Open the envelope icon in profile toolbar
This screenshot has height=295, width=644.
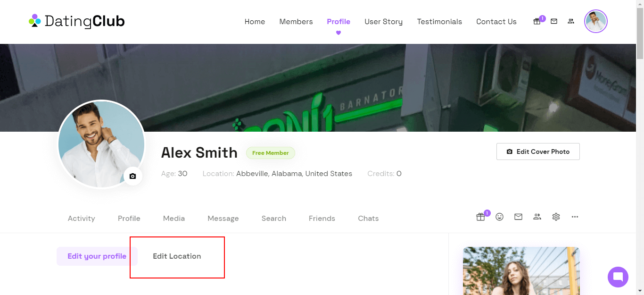(519, 217)
